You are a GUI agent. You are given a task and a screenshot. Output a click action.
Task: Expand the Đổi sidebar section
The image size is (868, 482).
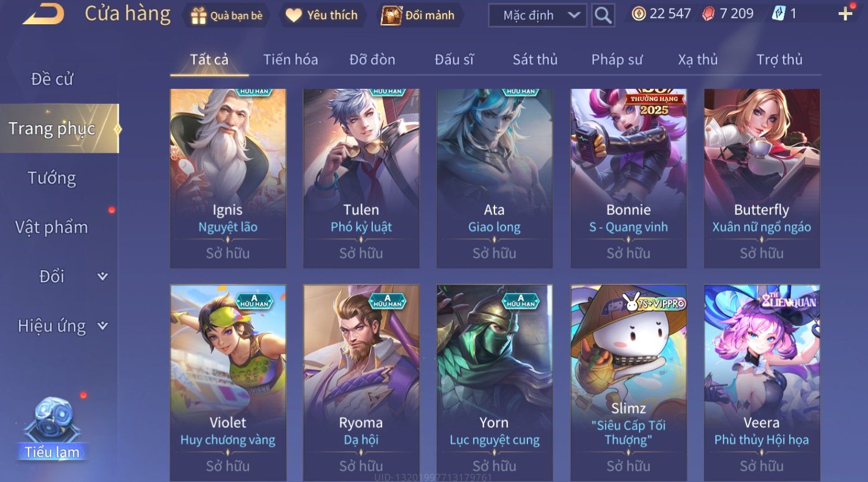[x=59, y=277]
